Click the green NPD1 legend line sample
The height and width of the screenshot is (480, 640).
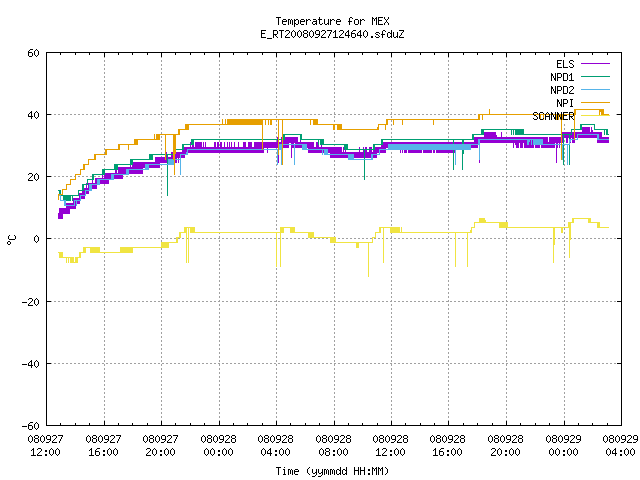595,76
